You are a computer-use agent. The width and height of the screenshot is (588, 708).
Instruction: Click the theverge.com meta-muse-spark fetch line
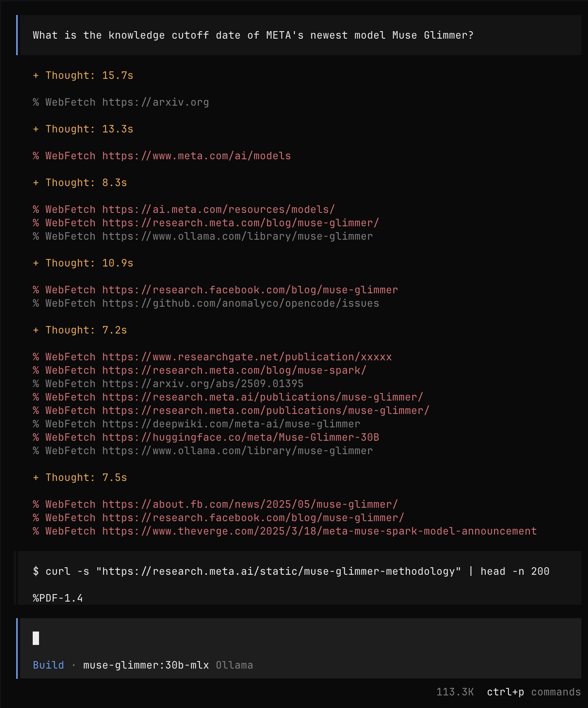285,531
